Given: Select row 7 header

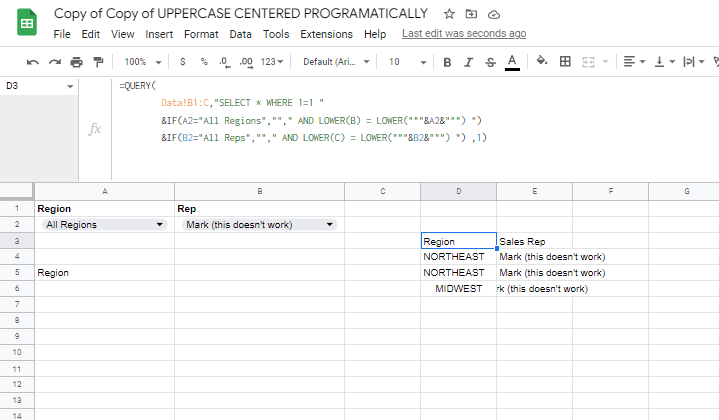Looking at the screenshot, I should pyautogui.click(x=17, y=304).
